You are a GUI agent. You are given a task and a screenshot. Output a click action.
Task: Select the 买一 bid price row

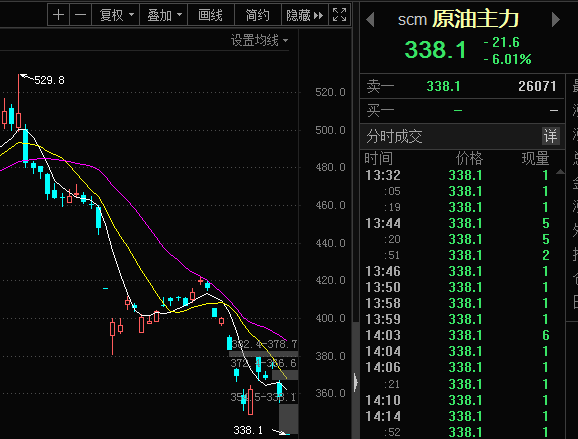(x=462, y=111)
